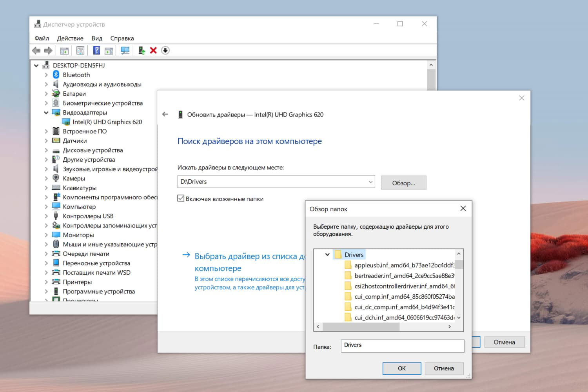Select Программные устройства in the device tree
588x392 pixels.
coord(99,291)
